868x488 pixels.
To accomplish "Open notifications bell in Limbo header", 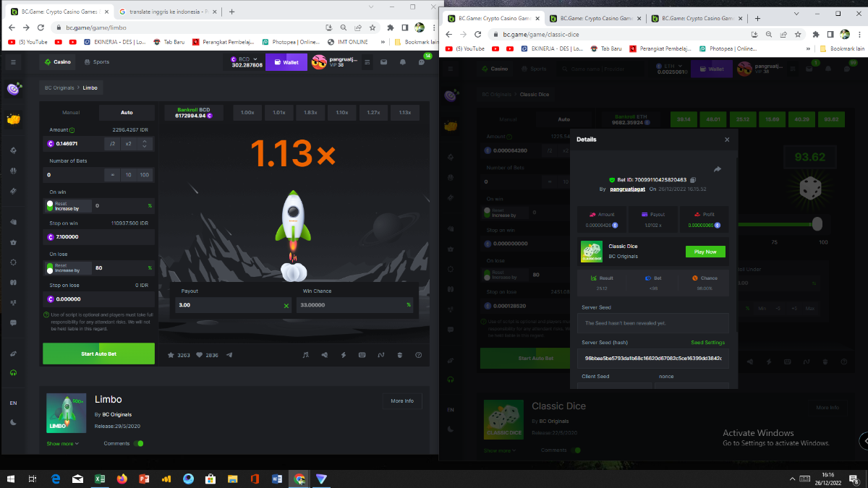I will (403, 62).
